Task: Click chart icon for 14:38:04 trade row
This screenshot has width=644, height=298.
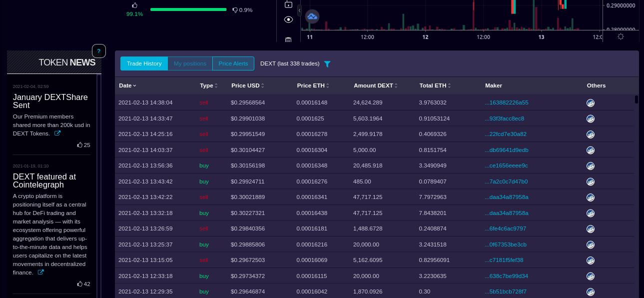Action: (x=591, y=103)
